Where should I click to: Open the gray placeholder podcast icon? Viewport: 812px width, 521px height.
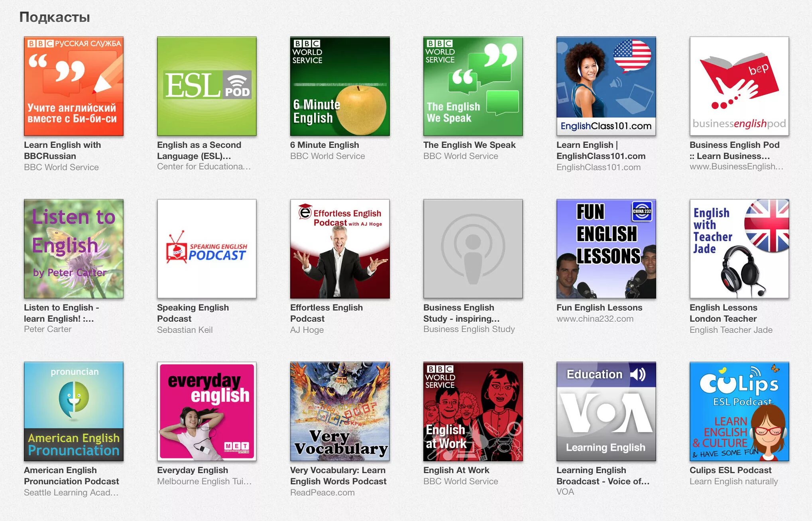[473, 249]
